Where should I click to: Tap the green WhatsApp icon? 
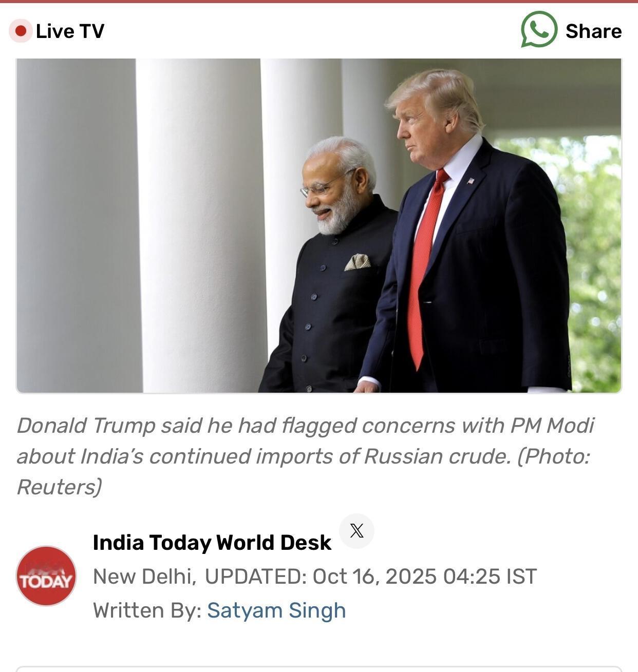[539, 30]
